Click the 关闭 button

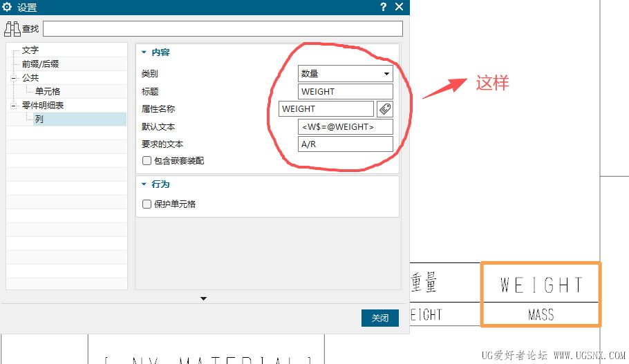click(380, 318)
